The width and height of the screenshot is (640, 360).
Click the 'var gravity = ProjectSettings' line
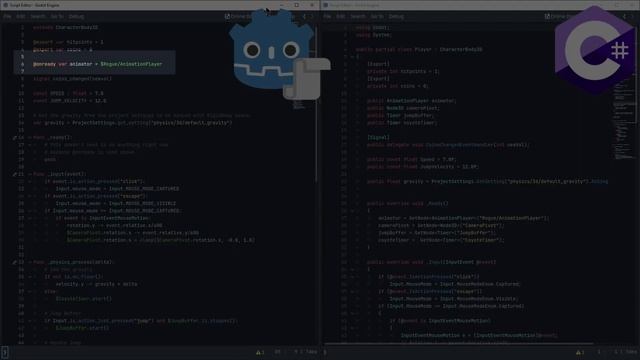tap(133, 123)
